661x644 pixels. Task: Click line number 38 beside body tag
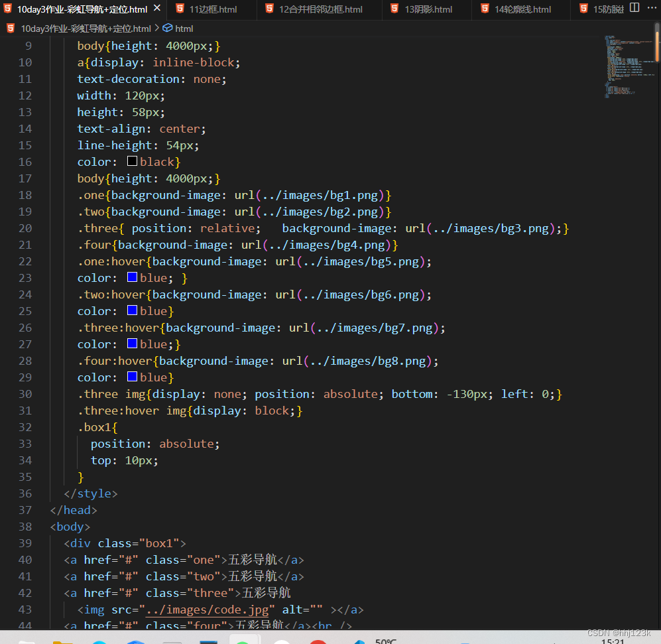point(25,527)
